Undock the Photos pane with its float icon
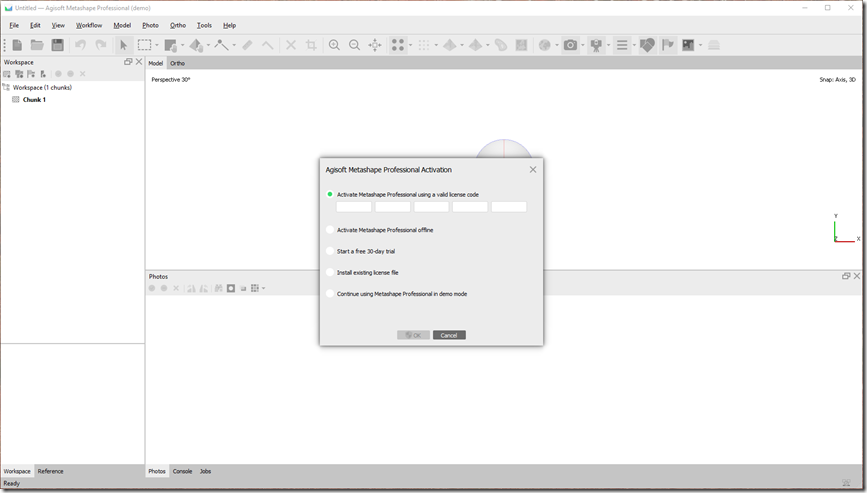 tap(846, 276)
